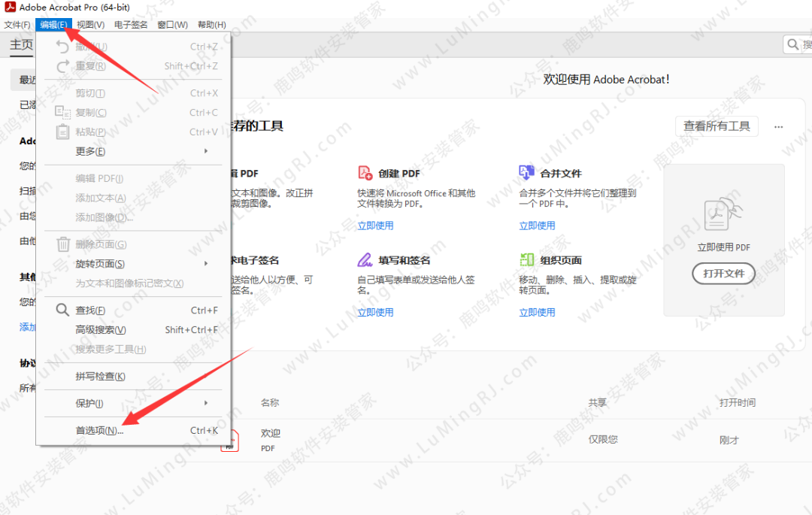Open the 帮助(H) menu

tap(211, 25)
